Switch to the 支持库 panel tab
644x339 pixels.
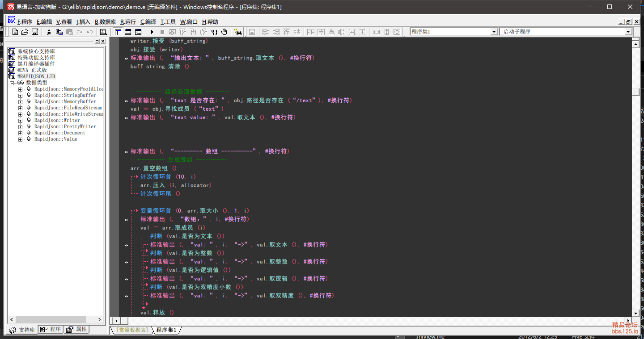click(23, 330)
